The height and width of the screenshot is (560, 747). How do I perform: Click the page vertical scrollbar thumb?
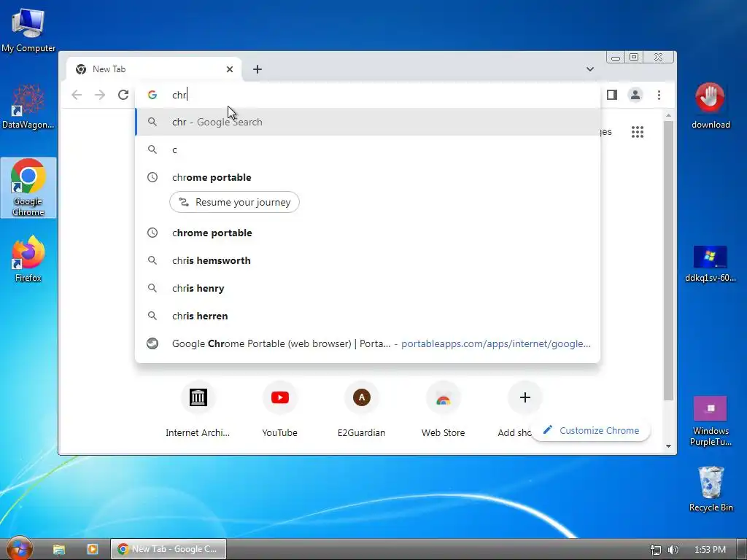668,261
